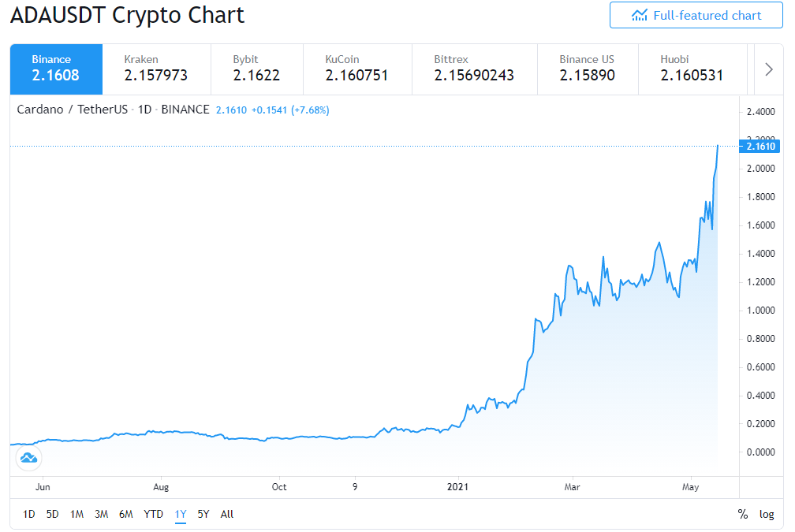Show more exchanges with the right chevron
This screenshot has height=532, width=795.
pyautogui.click(x=769, y=69)
